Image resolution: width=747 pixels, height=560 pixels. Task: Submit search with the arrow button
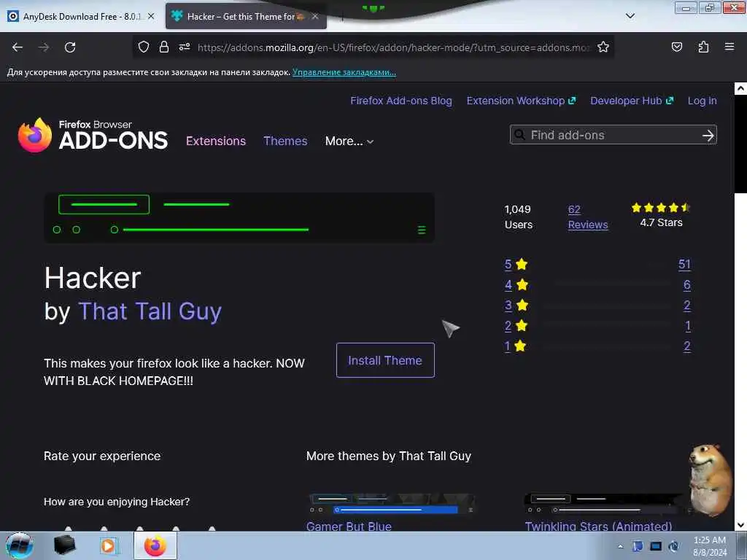(708, 135)
